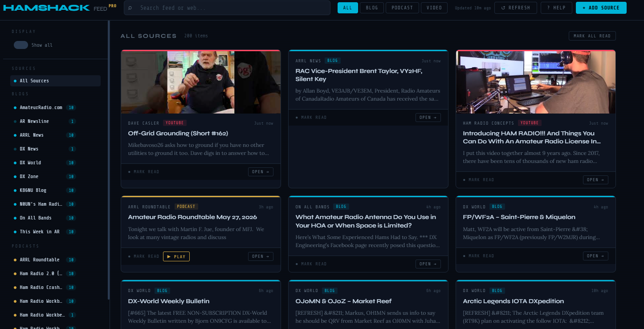Image resolution: width=644 pixels, height=329 pixels.
Task: Click Open on RAC Vice-President card
Action: pos(428,118)
